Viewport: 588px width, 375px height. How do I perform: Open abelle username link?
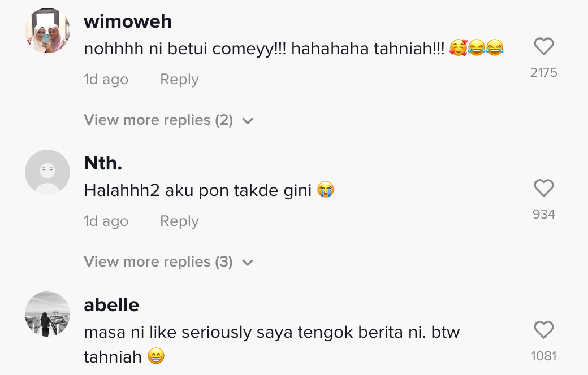click(x=111, y=305)
